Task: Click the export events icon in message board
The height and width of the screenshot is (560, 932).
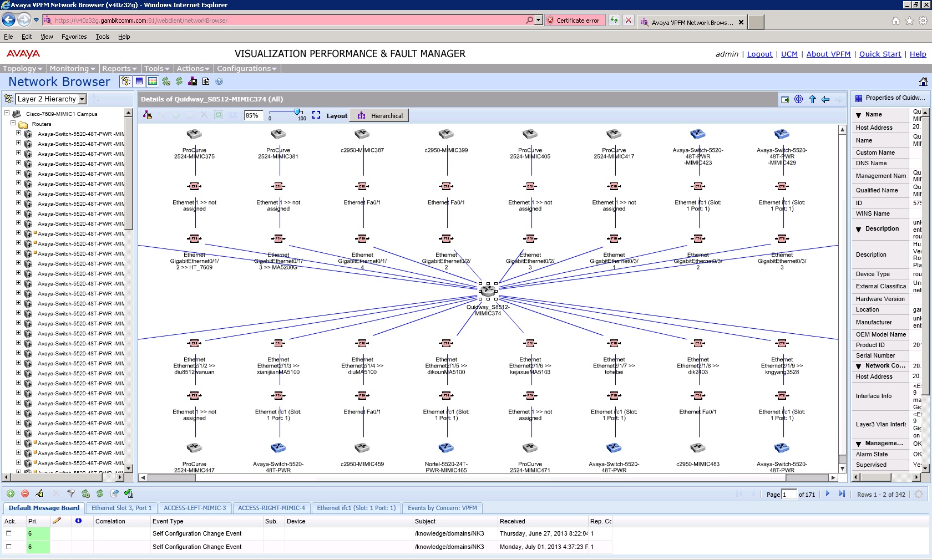Action: 114,493
